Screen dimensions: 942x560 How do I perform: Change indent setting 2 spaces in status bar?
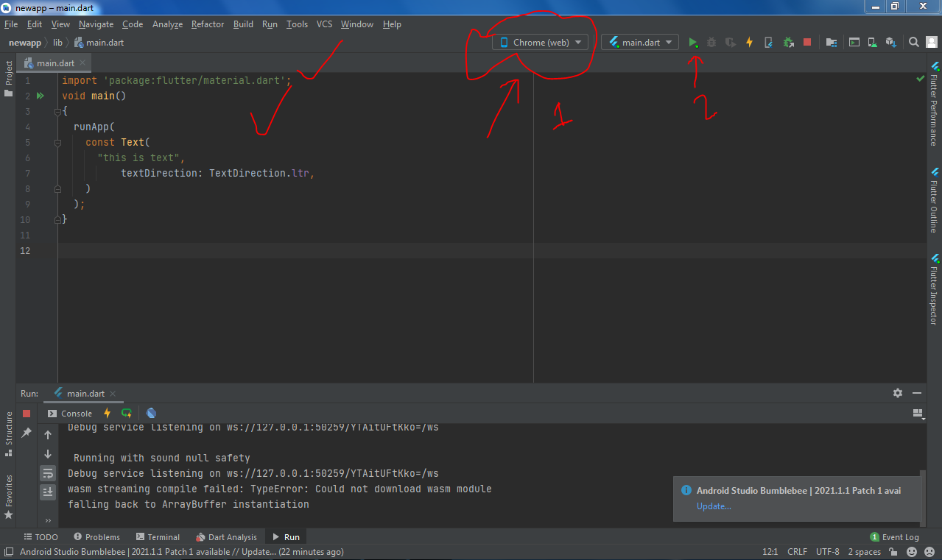[865, 552]
